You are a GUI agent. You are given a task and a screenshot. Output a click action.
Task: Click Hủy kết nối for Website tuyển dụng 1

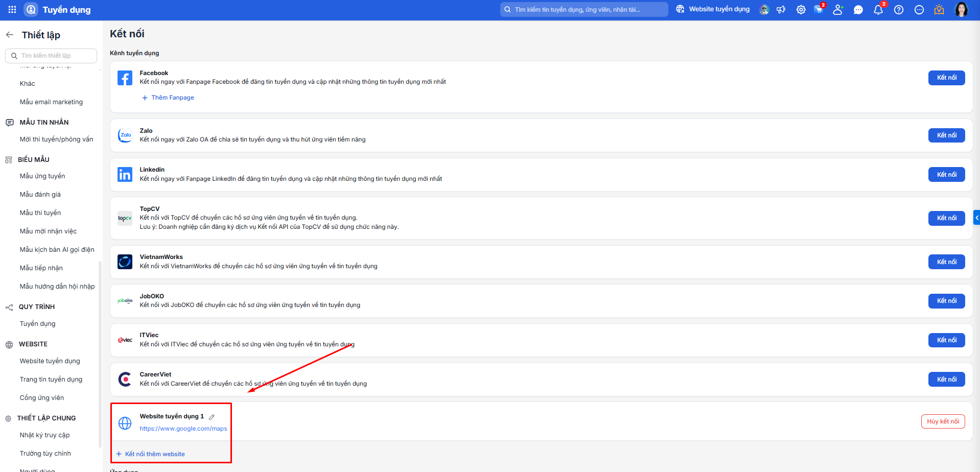pos(943,421)
